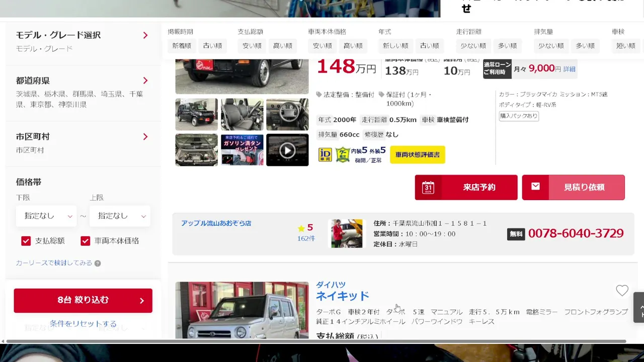The width and height of the screenshot is (644, 362).
Task: Open the 下限 price dropdown
Action: coord(46,216)
